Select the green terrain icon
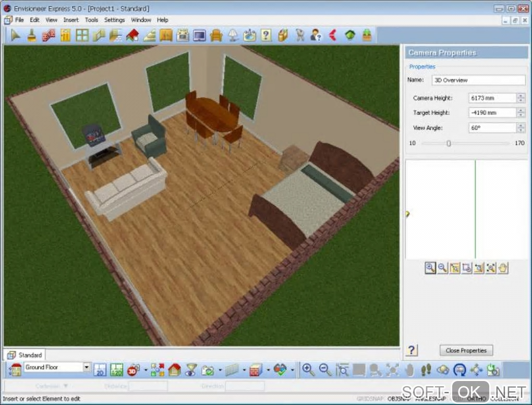 (x=350, y=35)
